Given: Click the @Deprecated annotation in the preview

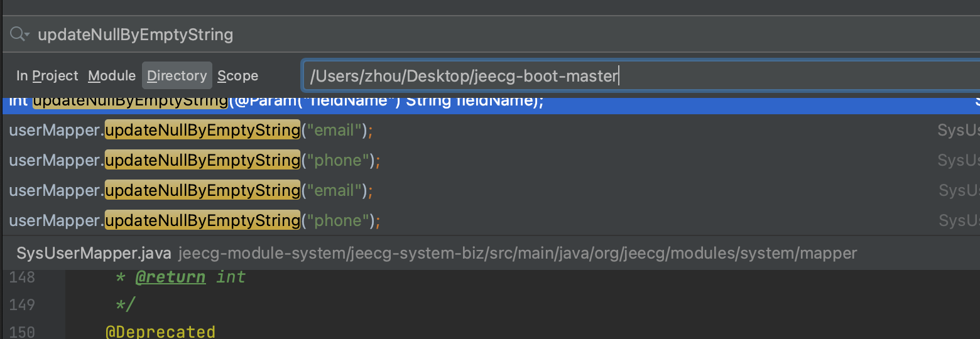Looking at the screenshot, I should click(161, 331).
